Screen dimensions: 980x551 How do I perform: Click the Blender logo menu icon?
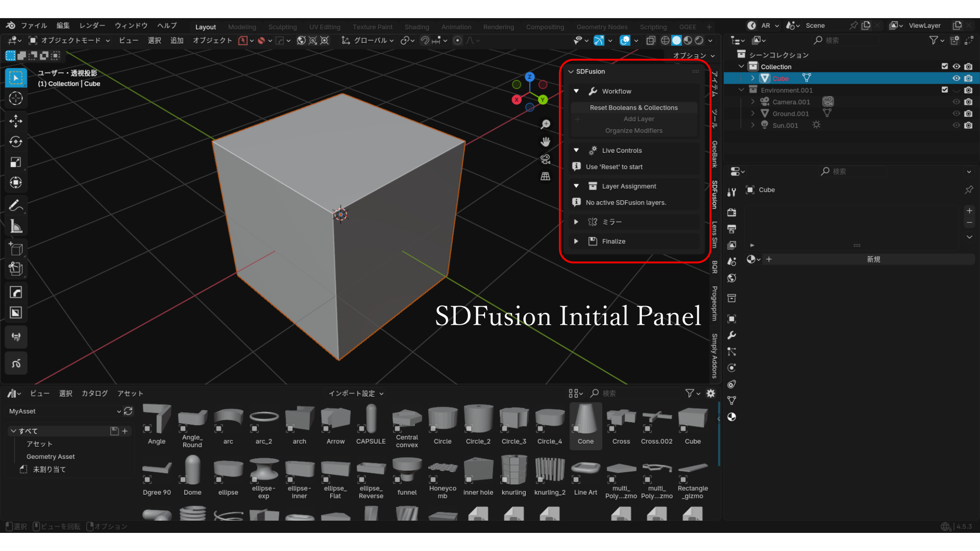click(11, 25)
